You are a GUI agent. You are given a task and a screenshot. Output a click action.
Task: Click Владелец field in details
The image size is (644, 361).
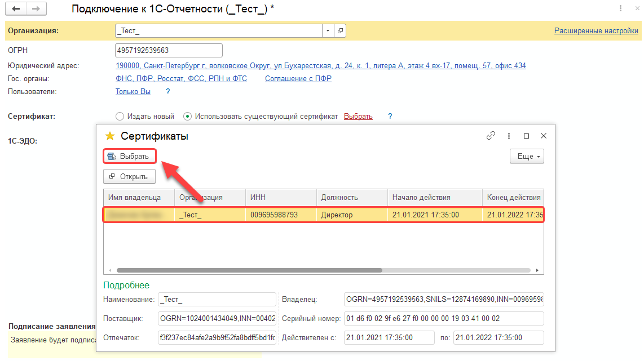coord(444,300)
